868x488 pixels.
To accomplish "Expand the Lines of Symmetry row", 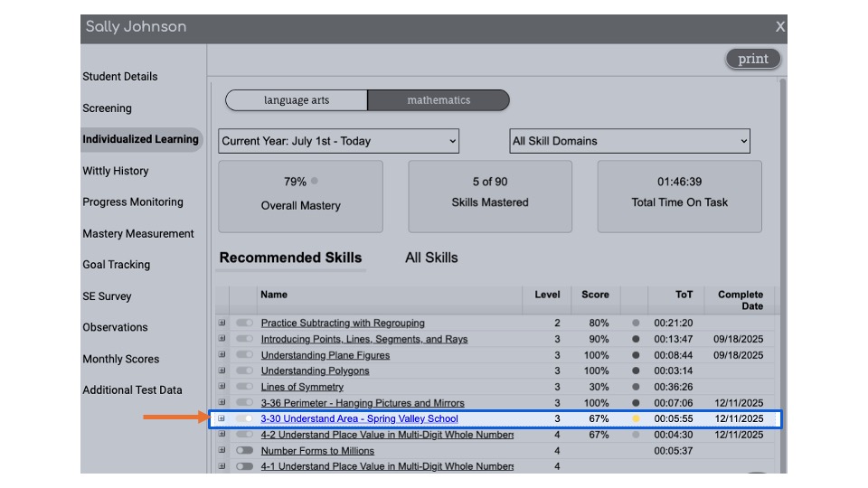I will click(x=222, y=386).
